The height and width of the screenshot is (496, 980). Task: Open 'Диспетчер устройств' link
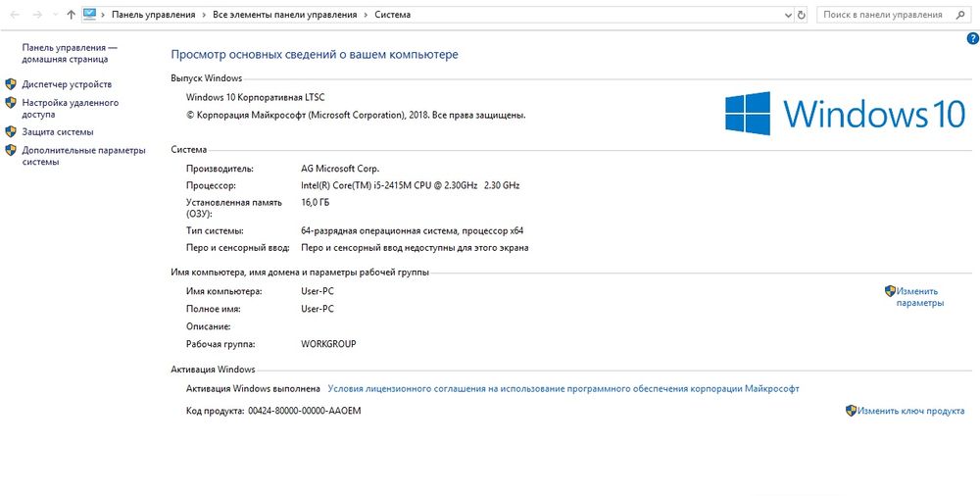pyautogui.click(x=67, y=84)
